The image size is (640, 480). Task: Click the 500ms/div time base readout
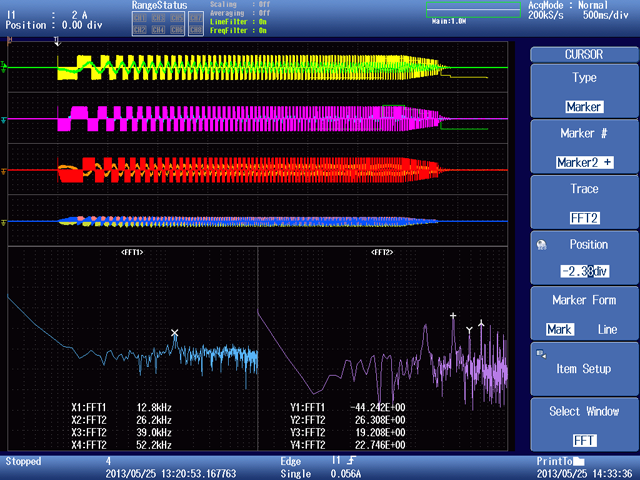pyautogui.click(x=606, y=16)
